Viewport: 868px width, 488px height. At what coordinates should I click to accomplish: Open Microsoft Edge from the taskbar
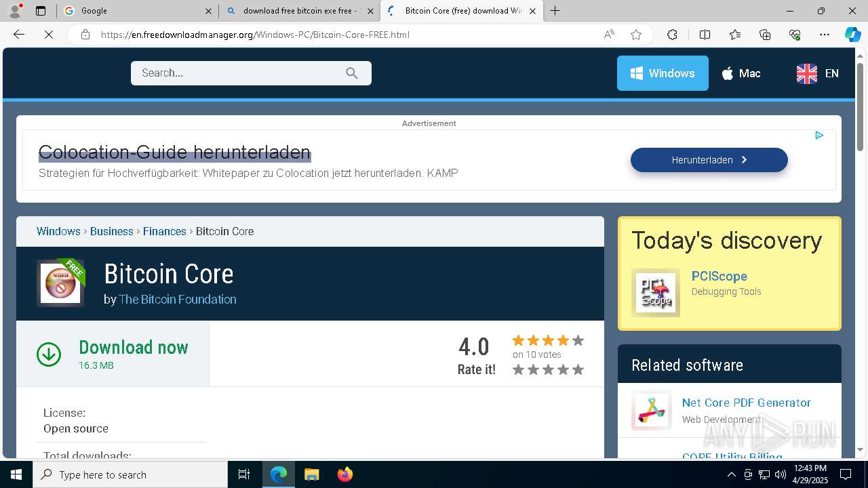click(x=279, y=474)
